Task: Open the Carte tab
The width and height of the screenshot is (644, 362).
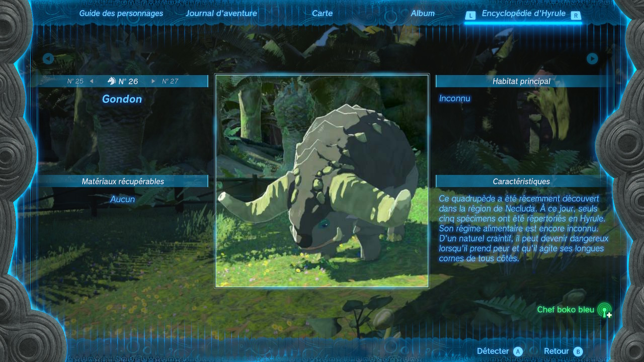Action: [x=322, y=14]
